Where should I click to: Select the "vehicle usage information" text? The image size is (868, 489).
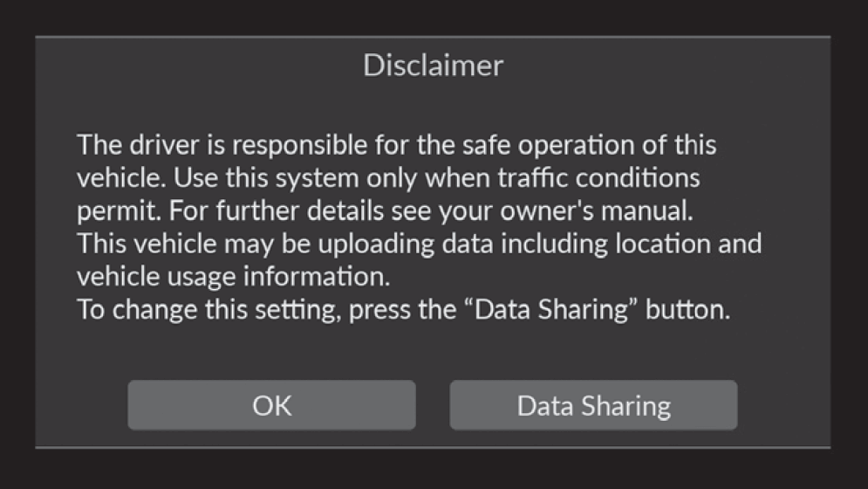pyautogui.click(x=234, y=277)
